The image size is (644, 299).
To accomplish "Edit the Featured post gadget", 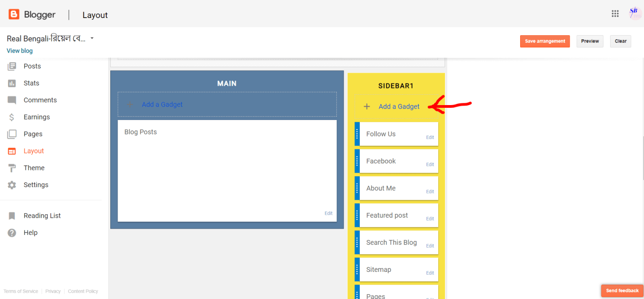I will coord(430,219).
